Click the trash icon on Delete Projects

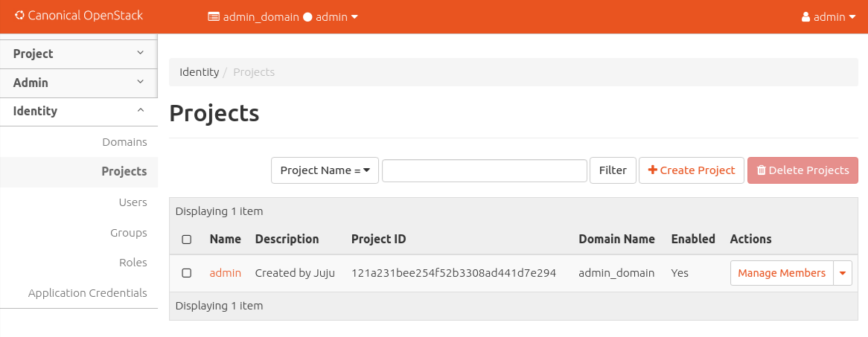pos(761,170)
